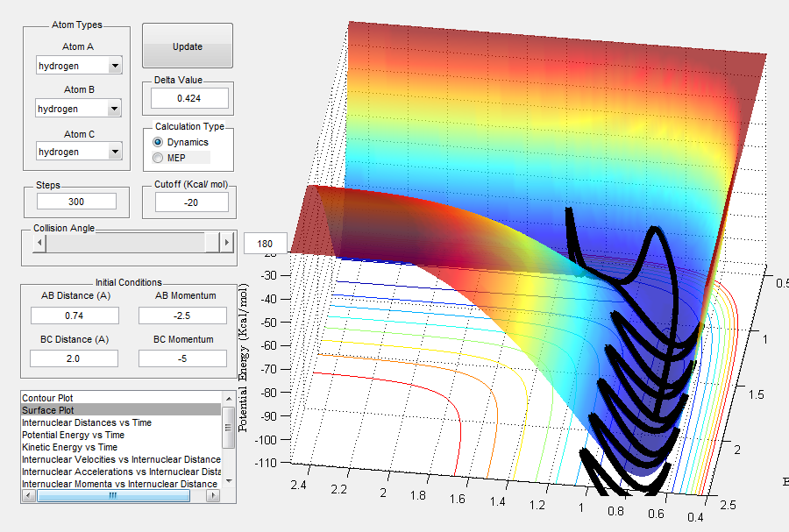Click the plot list scroll-right arrow
Image resolution: width=789 pixels, height=532 pixels.
click(213, 496)
